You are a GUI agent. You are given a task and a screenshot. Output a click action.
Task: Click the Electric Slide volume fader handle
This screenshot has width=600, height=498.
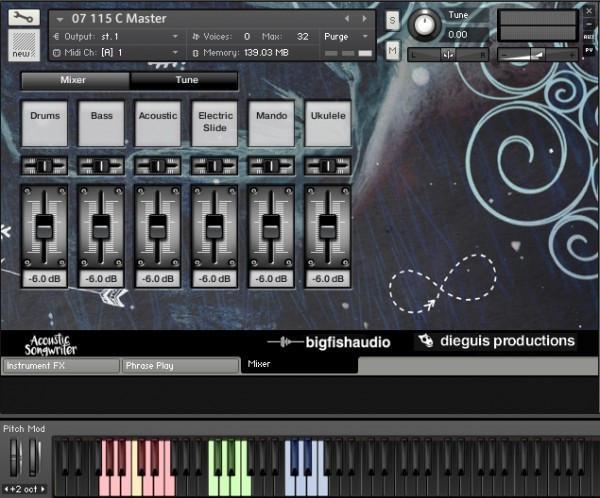(215, 227)
